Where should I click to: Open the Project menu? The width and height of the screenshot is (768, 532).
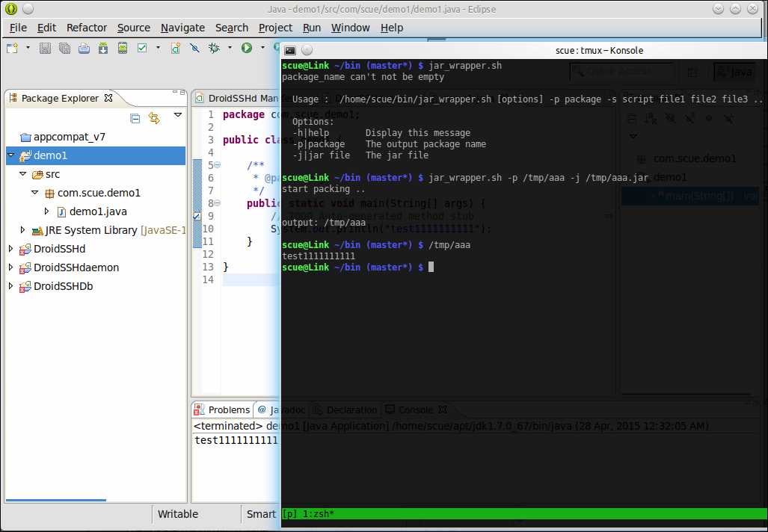pyautogui.click(x=275, y=28)
